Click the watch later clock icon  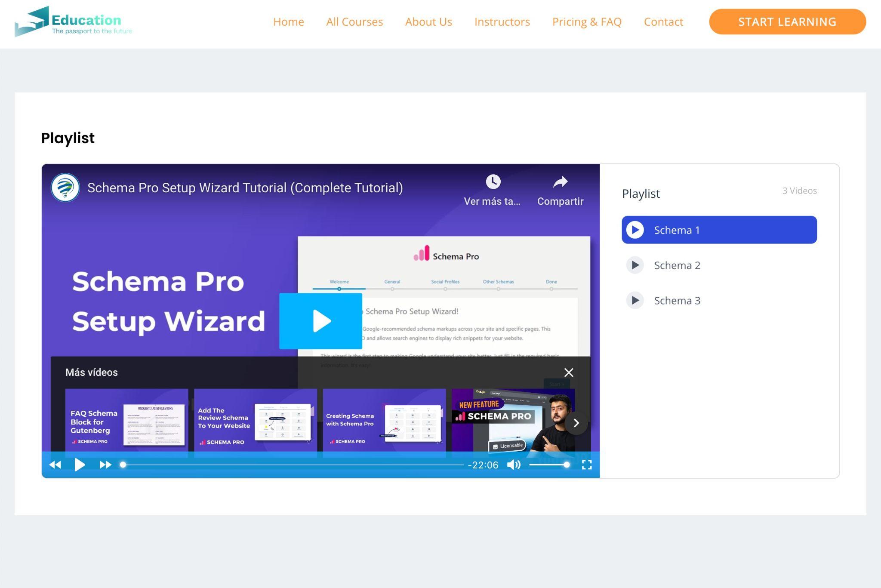[x=493, y=182]
